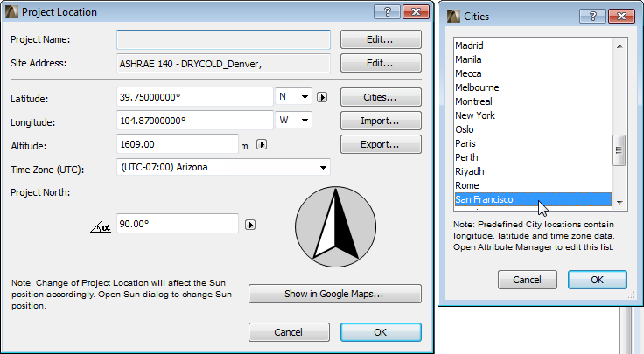644x354 pixels.
Task: Click the ArchiCAD icon in the Cities title bar
Action: [453, 17]
